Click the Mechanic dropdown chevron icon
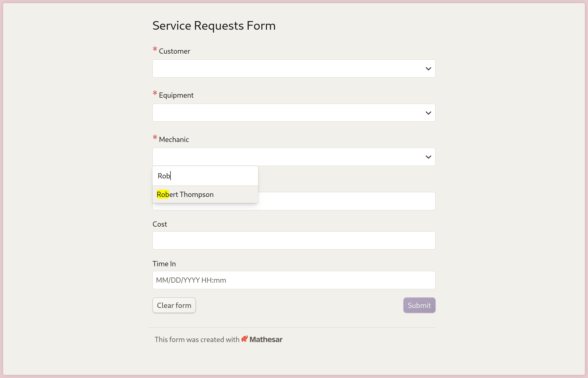 point(428,157)
